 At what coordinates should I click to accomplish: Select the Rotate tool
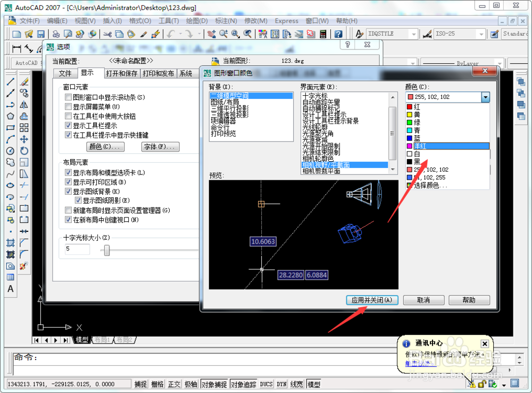click(23, 150)
